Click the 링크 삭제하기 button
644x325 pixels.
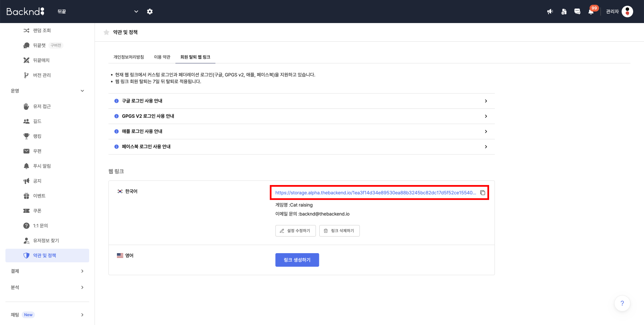click(339, 231)
